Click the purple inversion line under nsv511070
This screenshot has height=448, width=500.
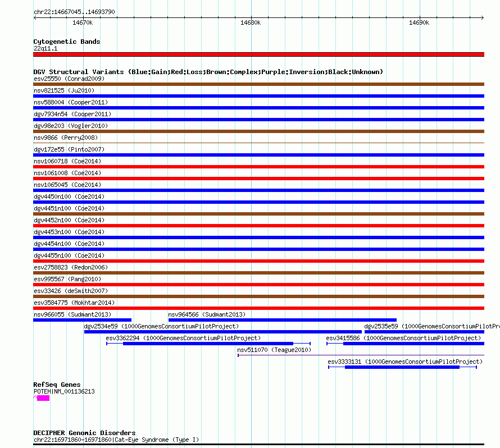tap(361, 355)
